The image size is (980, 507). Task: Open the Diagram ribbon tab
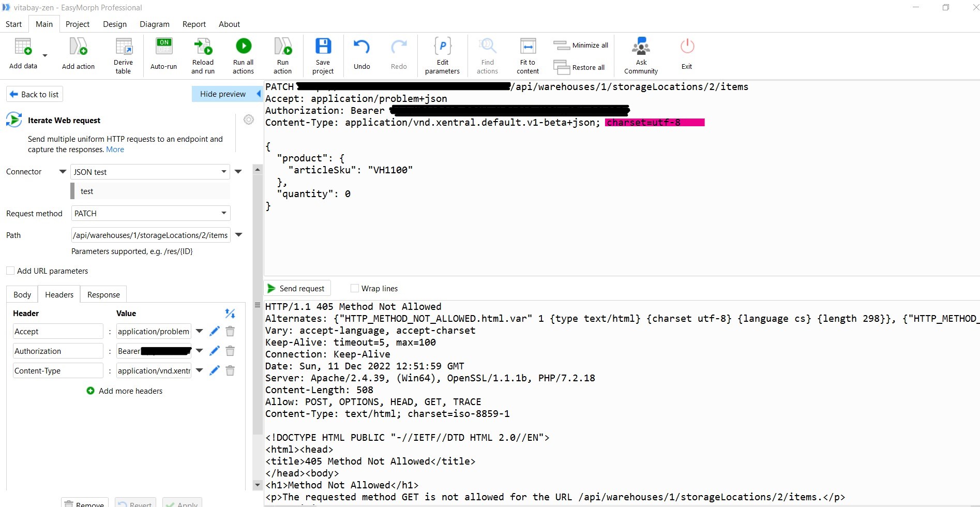(x=155, y=24)
